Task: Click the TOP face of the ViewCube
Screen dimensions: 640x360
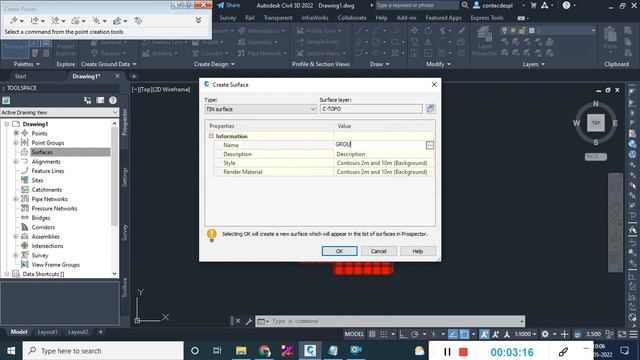Action: 596,123
